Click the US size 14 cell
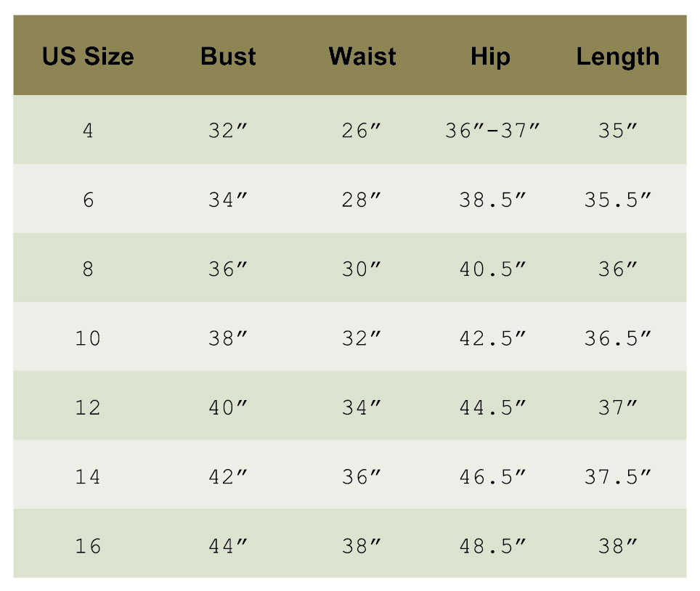This screenshot has width=700, height=591. coord(88,477)
